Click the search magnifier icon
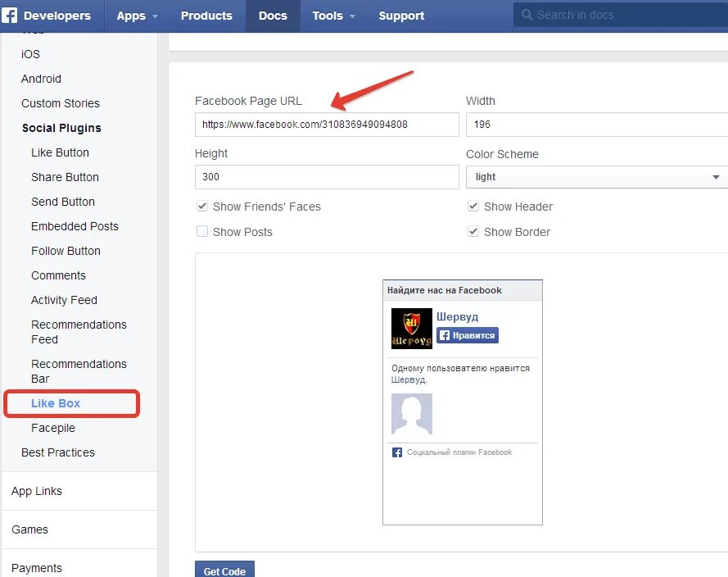The width and height of the screenshot is (728, 577). point(527,15)
